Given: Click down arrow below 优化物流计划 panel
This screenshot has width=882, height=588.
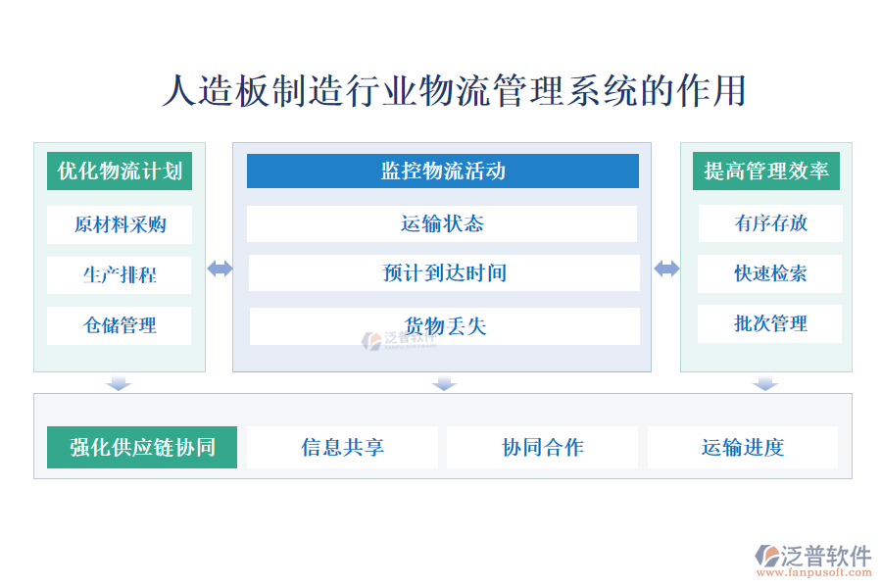Looking at the screenshot, I should [119, 383].
